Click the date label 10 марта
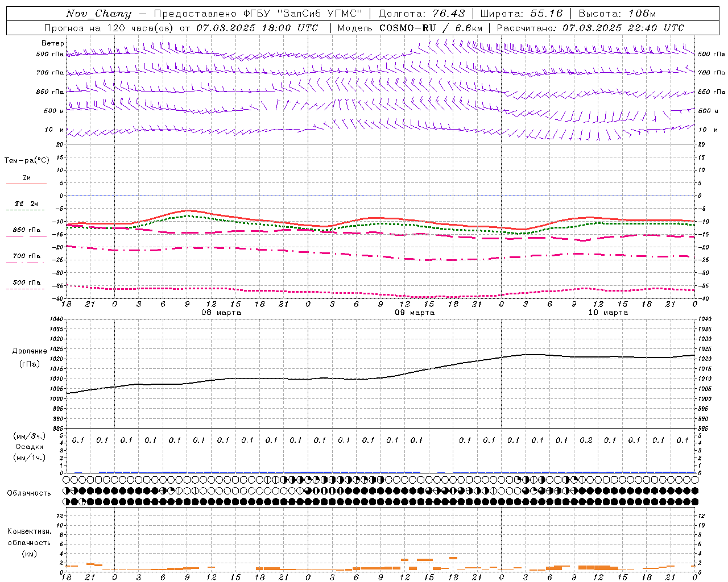 pos(608,313)
